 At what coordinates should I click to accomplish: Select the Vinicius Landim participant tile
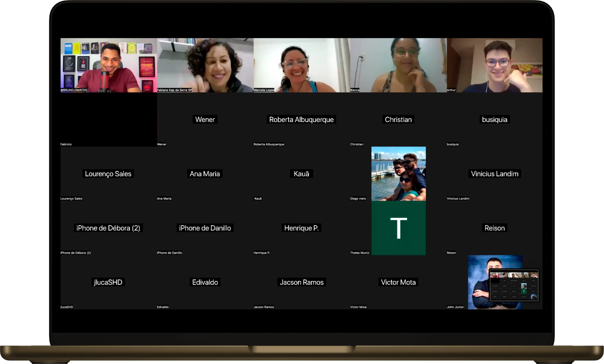click(494, 173)
